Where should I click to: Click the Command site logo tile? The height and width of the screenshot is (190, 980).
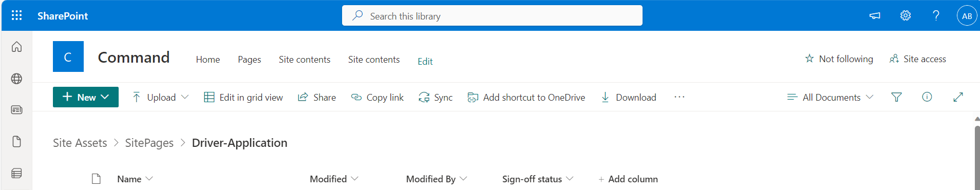pos(68,56)
